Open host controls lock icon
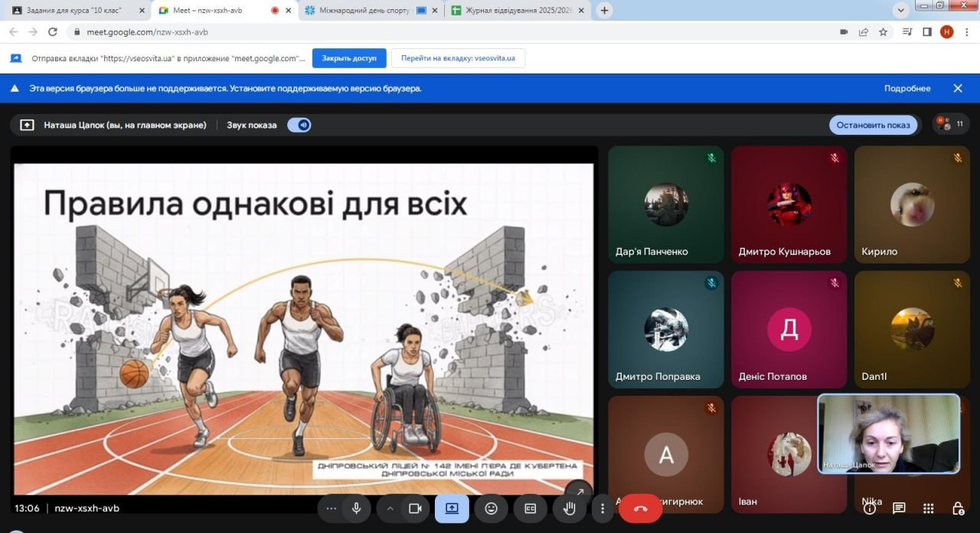Image resolution: width=980 pixels, height=533 pixels. (x=958, y=508)
